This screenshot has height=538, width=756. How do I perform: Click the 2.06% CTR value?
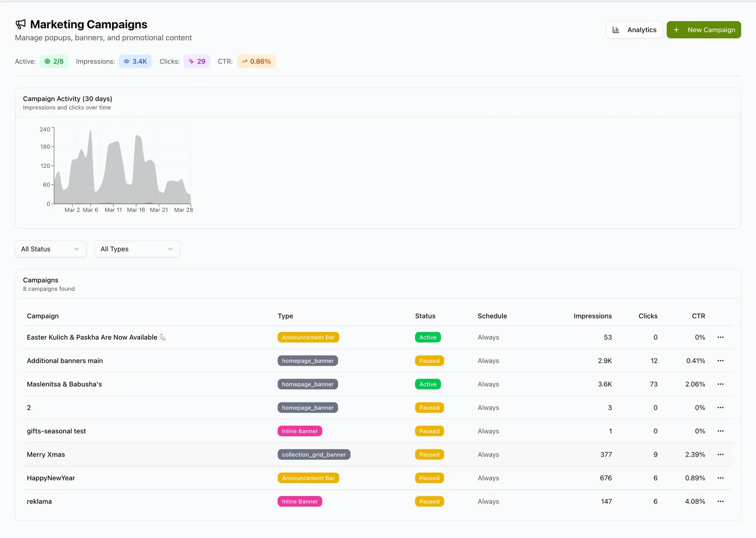click(x=695, y=384)
